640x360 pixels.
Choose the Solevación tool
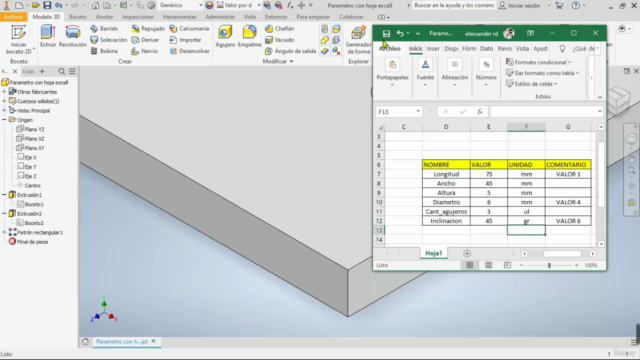(x=109, y=40)
